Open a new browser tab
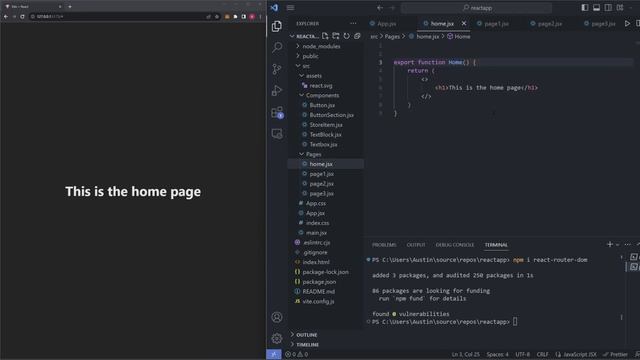Screen dimensions: 640x360 click(x=70, y=7)
